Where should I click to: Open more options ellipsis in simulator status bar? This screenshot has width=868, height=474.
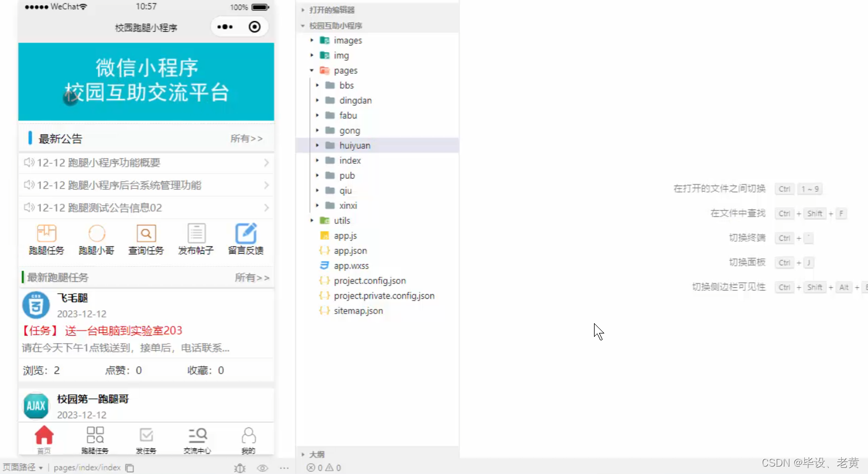point(284,468)
